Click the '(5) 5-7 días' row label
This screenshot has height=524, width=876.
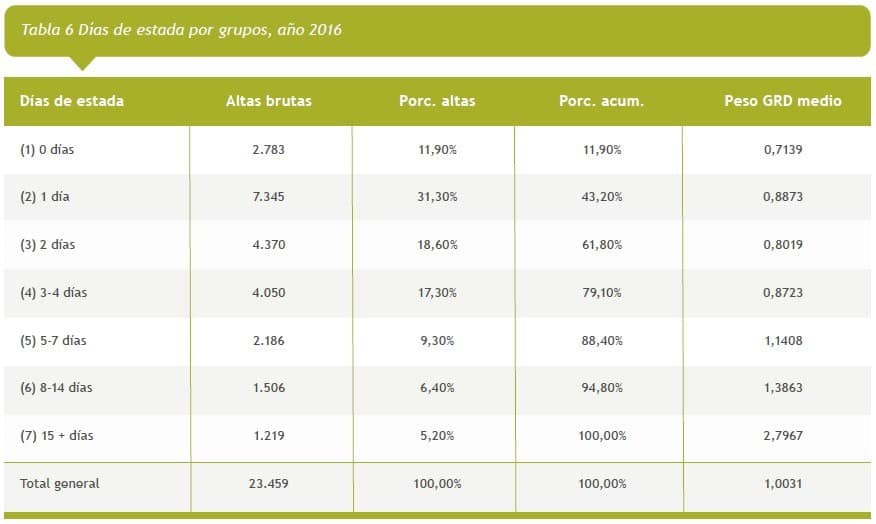[53, 341]
